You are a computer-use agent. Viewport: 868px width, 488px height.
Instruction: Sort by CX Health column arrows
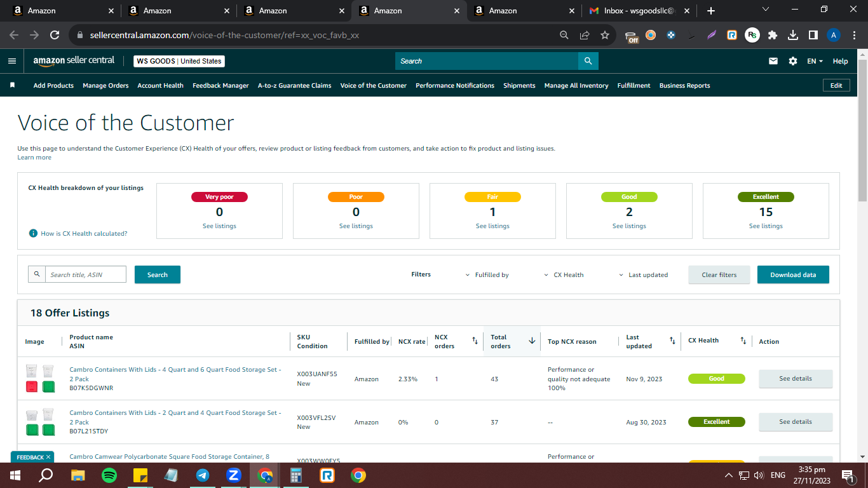click(743, 341)
